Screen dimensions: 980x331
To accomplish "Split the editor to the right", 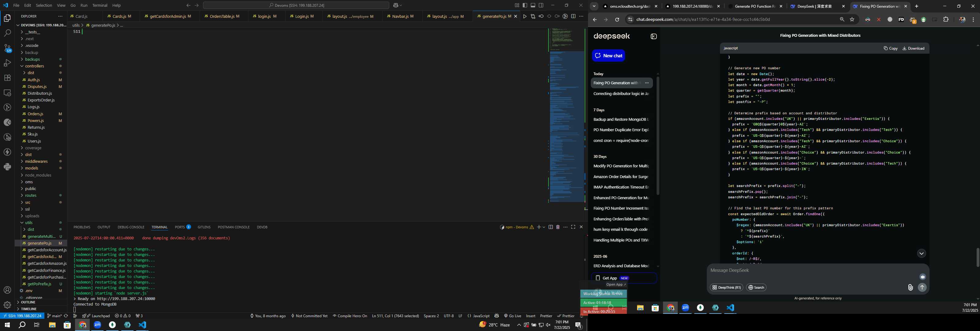I will [573, 16].
